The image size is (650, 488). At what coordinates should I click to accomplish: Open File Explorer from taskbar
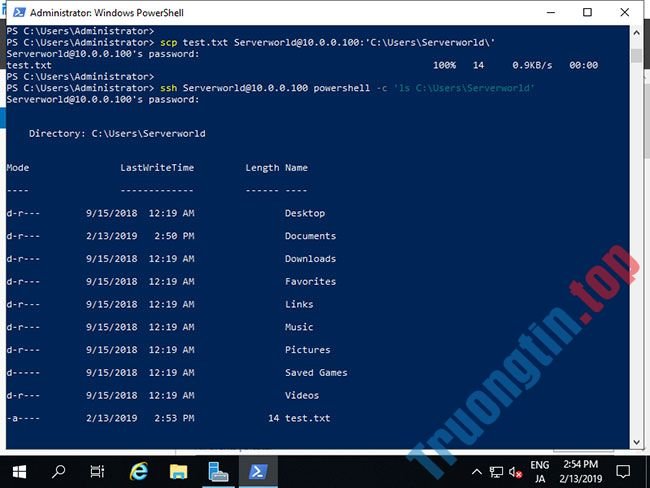click(178, 471)
